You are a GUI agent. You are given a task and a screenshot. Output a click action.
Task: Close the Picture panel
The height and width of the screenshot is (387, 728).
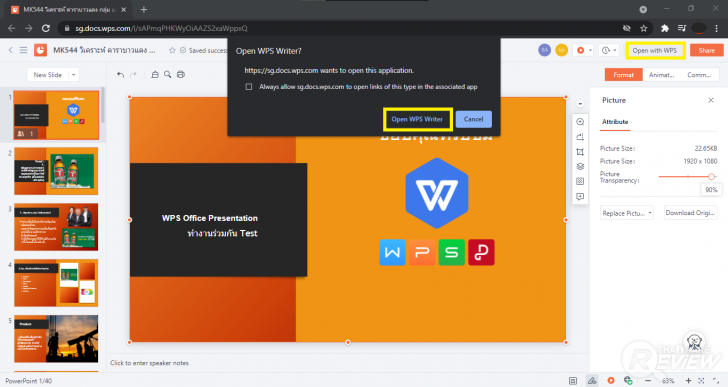click(x=711, y=100)
